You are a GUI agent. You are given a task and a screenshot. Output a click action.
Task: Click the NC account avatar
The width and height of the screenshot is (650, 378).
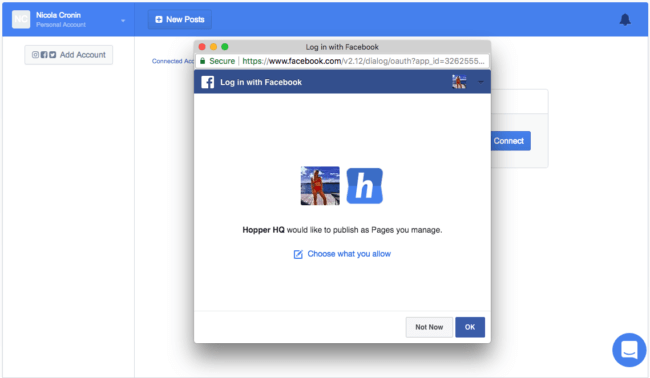pos(21,19)
